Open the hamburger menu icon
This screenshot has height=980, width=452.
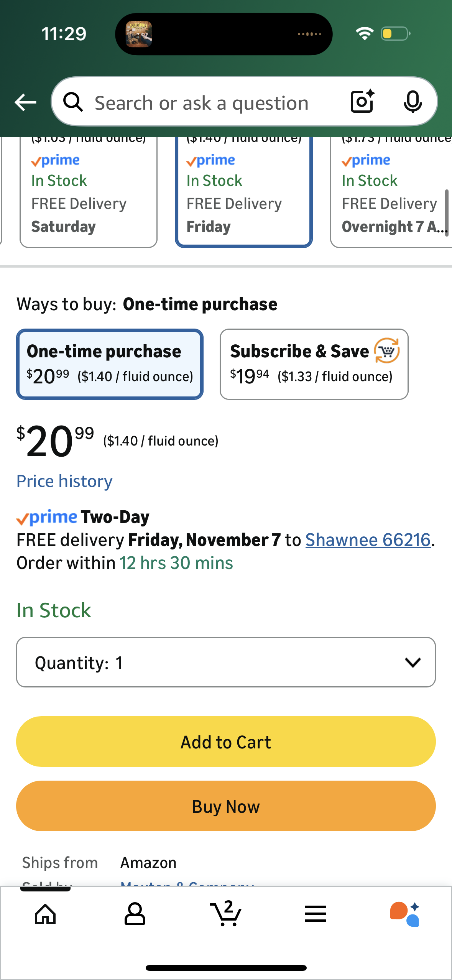pyautogui.click(x=316, y=914)
